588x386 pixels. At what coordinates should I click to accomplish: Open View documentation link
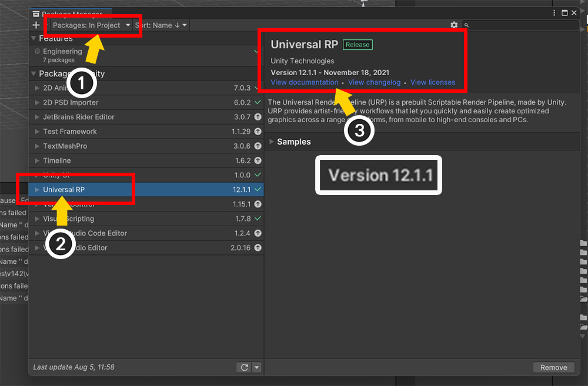[305, 82]
